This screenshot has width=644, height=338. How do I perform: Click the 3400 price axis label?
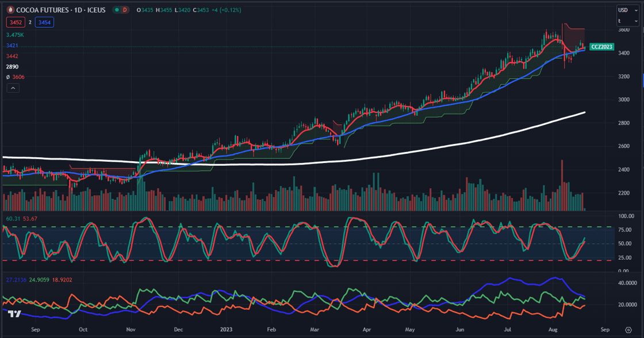click(624, 53)
